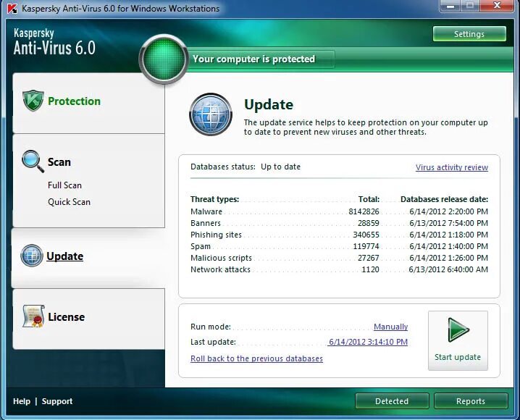
Task: Click the Malicious scripts total 27267
Action: coord(369,258)
